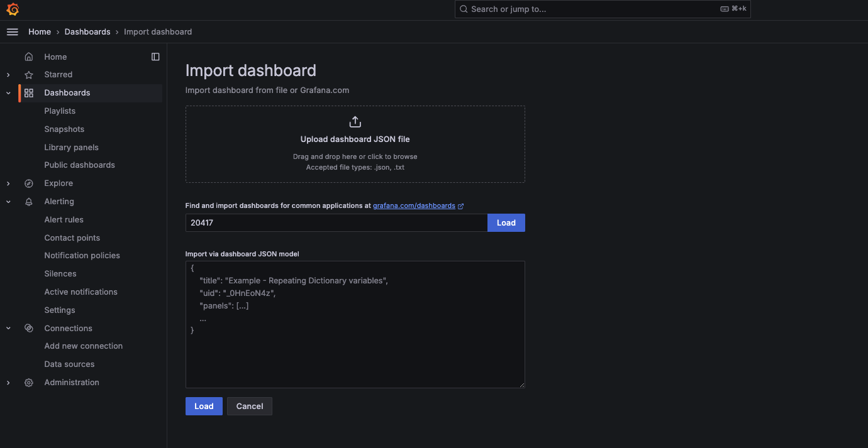Open the Dashboards grid icon
The height and width of the screenshot is (448, 868).
28,92
